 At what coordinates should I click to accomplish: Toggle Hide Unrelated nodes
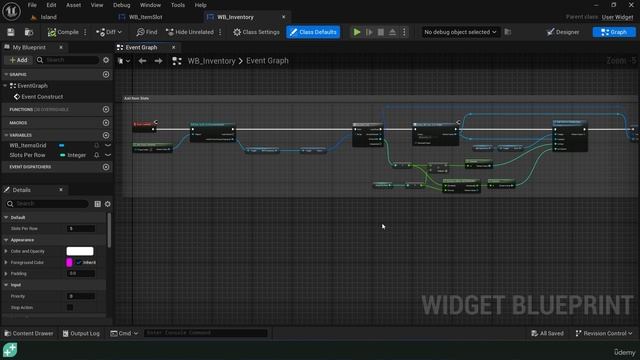click(190, 32)
